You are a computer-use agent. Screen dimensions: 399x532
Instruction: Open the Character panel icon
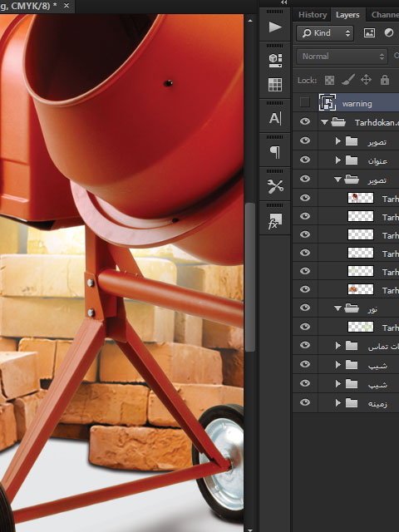(275, 118)
